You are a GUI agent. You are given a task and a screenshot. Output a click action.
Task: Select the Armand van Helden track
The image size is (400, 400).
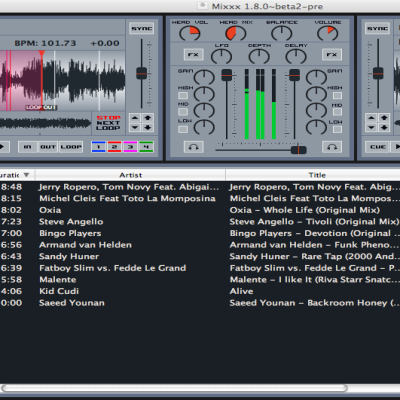(200, 245)
